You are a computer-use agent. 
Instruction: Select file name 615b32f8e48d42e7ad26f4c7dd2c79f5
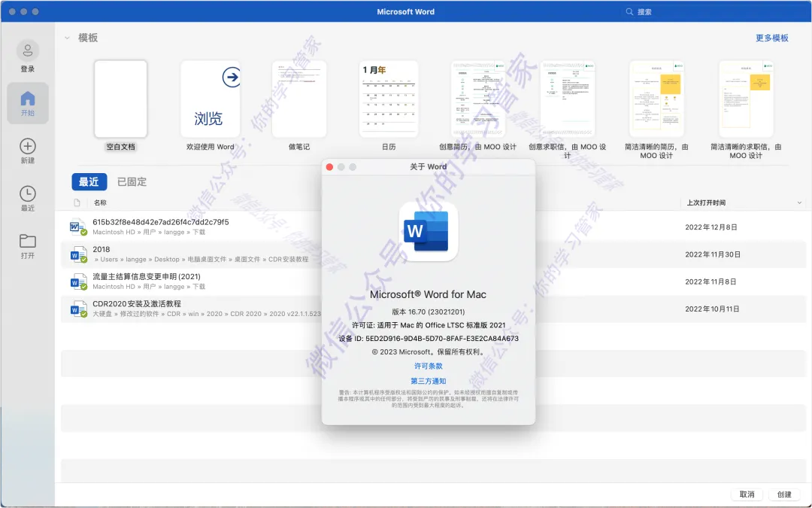pos(161,222)
